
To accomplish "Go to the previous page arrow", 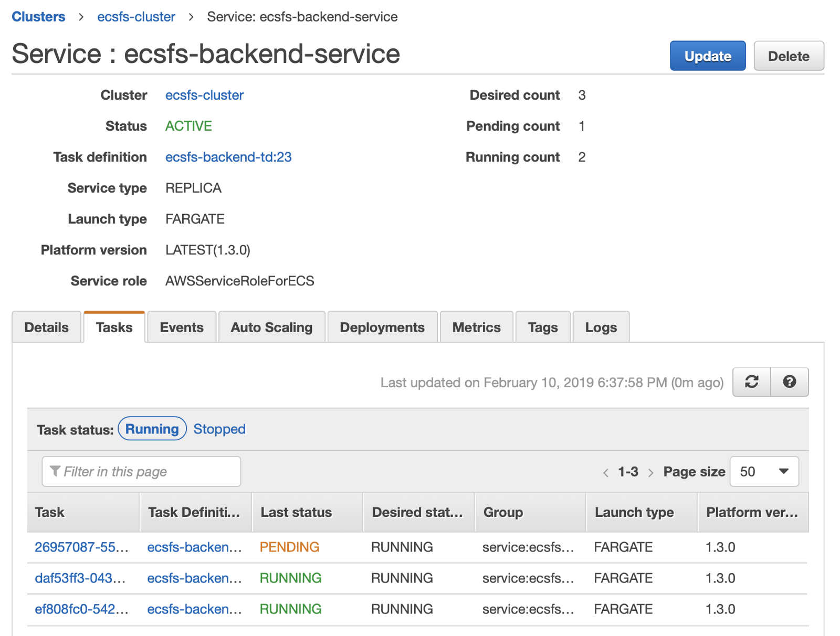I will pos(606,472).
